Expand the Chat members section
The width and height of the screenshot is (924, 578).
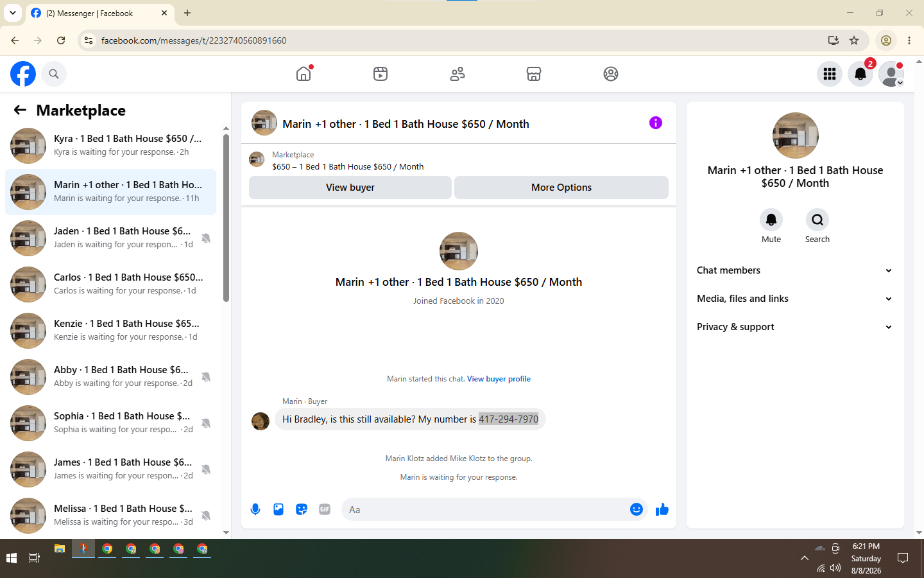coord(795,270)
